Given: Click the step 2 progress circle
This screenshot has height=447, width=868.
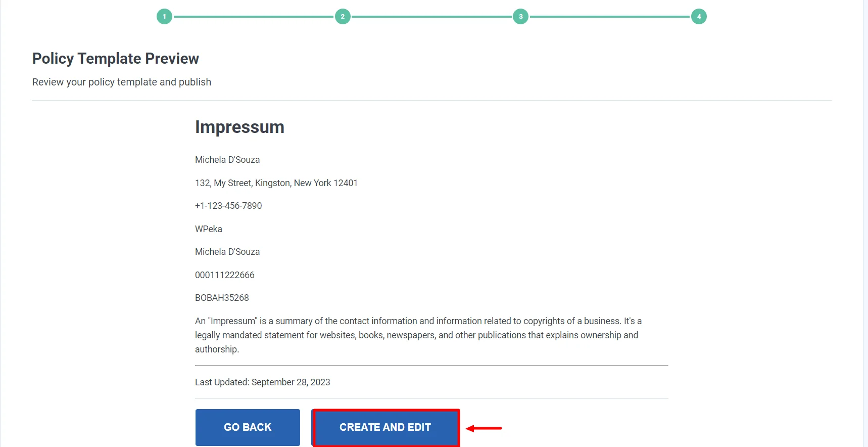Looking at the screenshot, I should [343, 16].
